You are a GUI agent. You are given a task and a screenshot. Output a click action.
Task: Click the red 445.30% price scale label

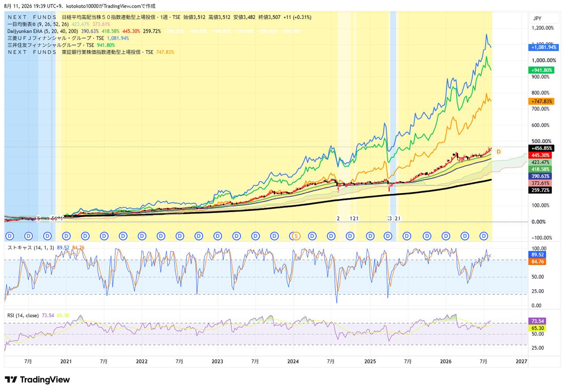pos(540,155)
